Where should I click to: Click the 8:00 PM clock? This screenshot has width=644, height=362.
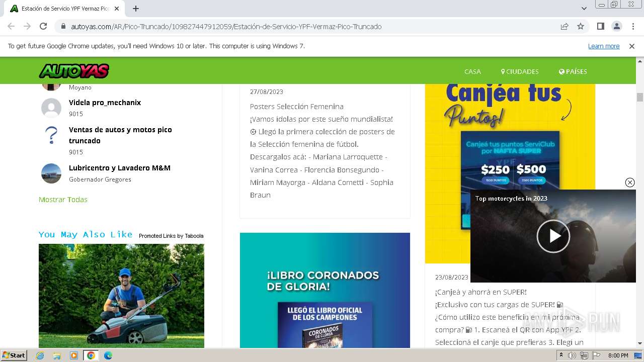click(618, 355)
